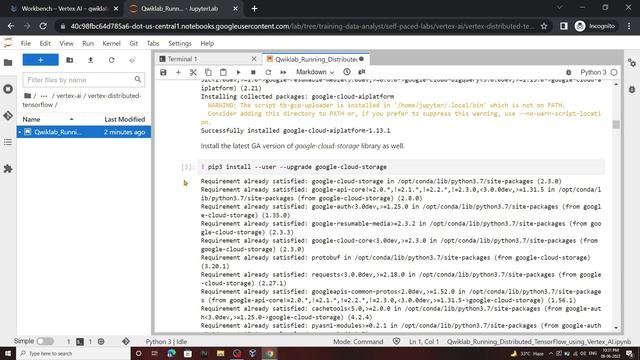
Task: Copy the selected cells
Action: point(208,72)
